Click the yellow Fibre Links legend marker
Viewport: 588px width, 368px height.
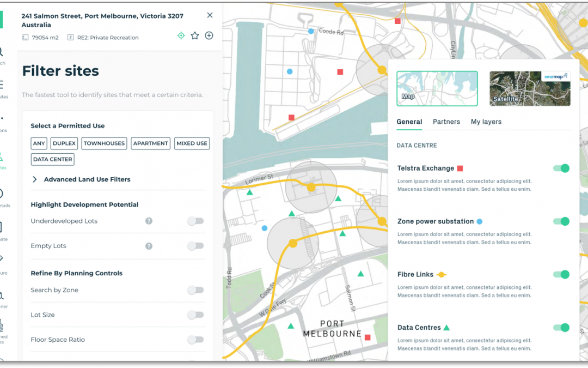[442, 274]
